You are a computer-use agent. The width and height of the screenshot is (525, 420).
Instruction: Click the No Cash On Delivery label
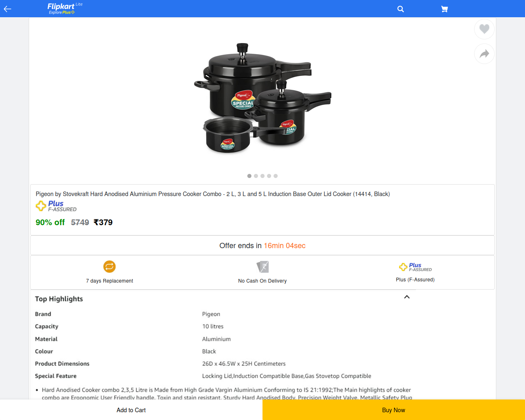(262, 281)
